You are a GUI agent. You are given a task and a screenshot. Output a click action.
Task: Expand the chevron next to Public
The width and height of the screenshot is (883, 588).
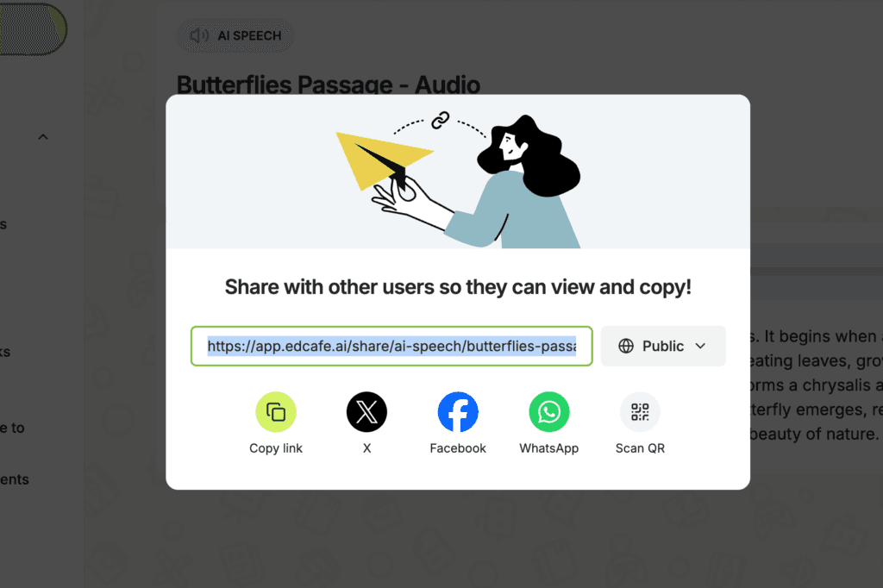coord(700,346)
